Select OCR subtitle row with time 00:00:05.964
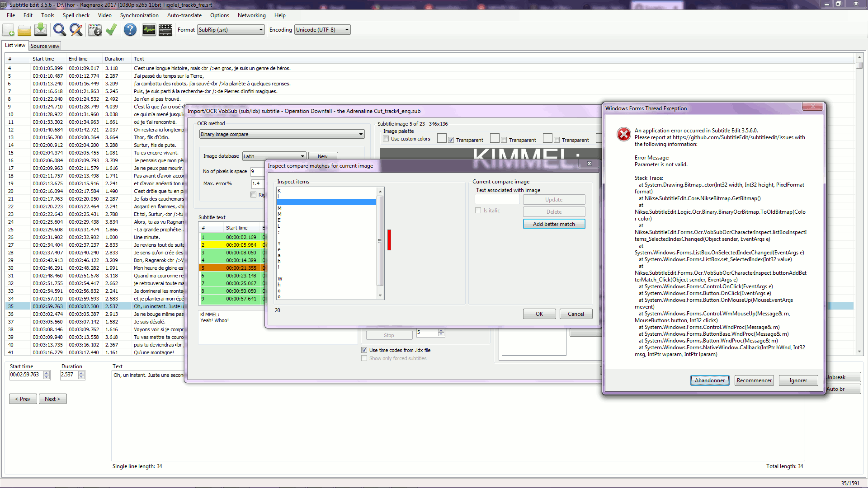The height and width of the screenshot is (488, 868). tap(233, 245)
